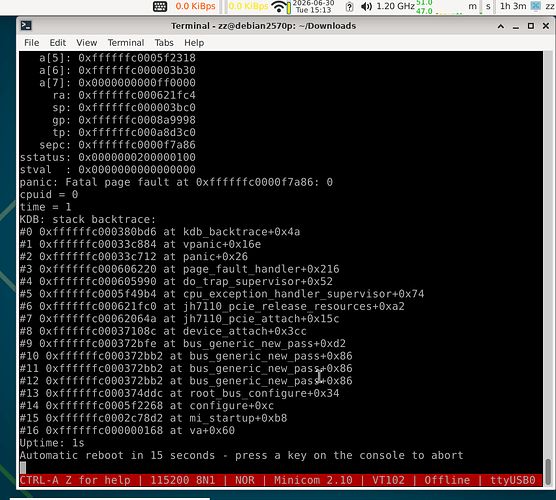Click the cpu_exception_handler_supervisor+0x74 line

222,294
